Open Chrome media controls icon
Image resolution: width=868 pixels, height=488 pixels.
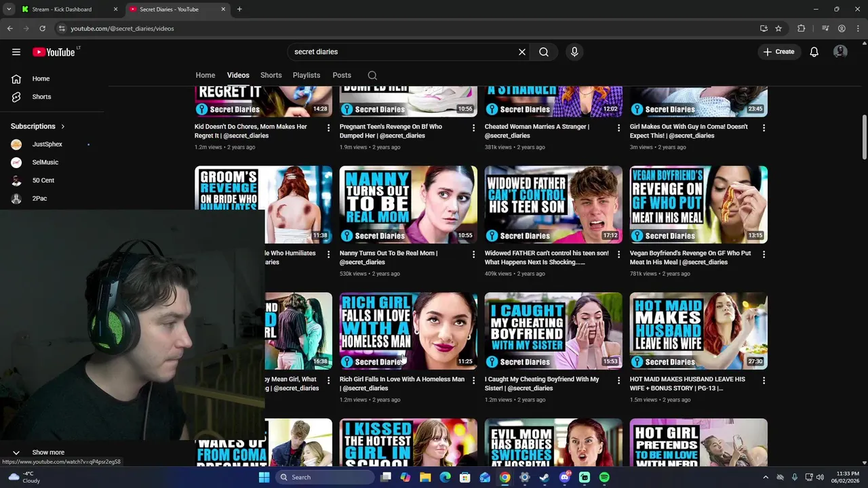pos(825,28)
